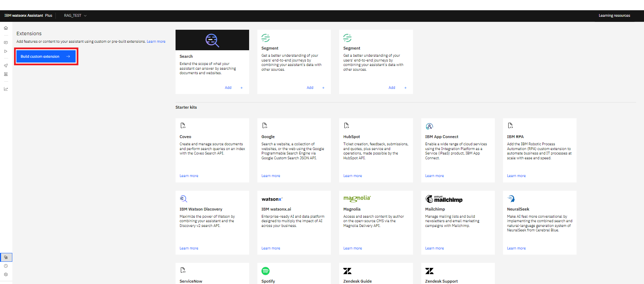Screen dimensions: 644x284
Task: Open Learn more link beside Extensions description
Action: click(156, 42)
